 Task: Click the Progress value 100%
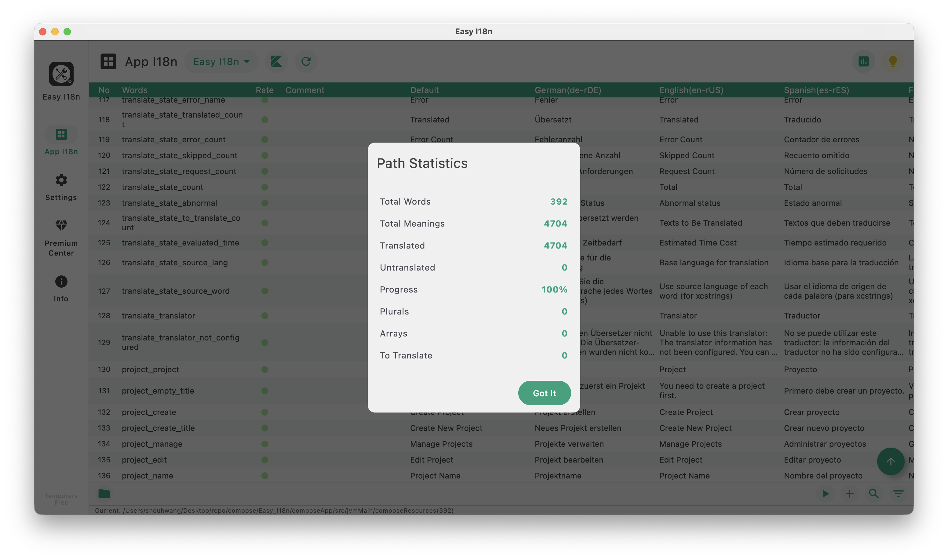[x=554, y=289]
